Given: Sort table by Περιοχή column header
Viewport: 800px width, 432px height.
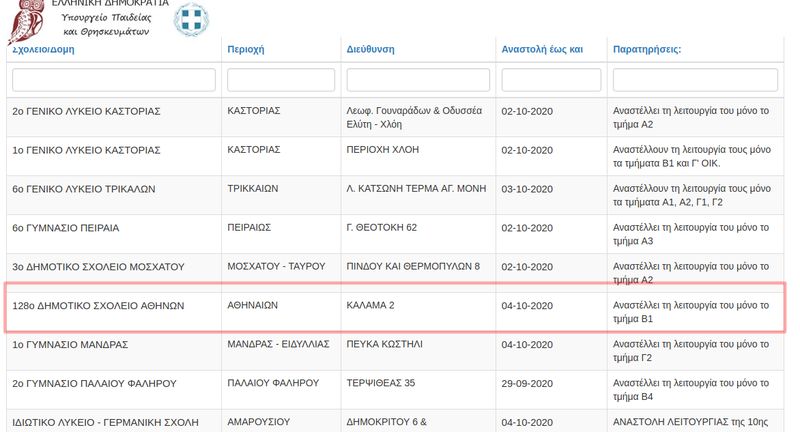Looking at the screenshot, I should click(246, 48).
